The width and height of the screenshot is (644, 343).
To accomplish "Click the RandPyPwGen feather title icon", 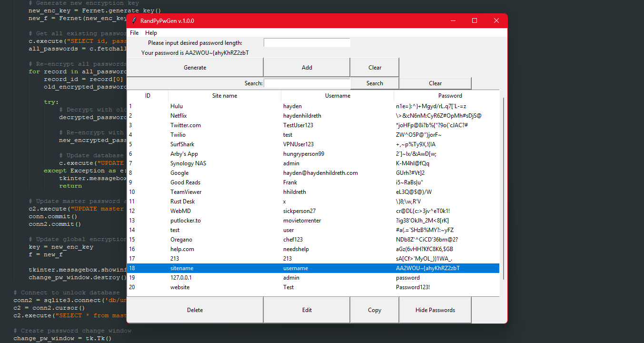I will coord(134,21).
